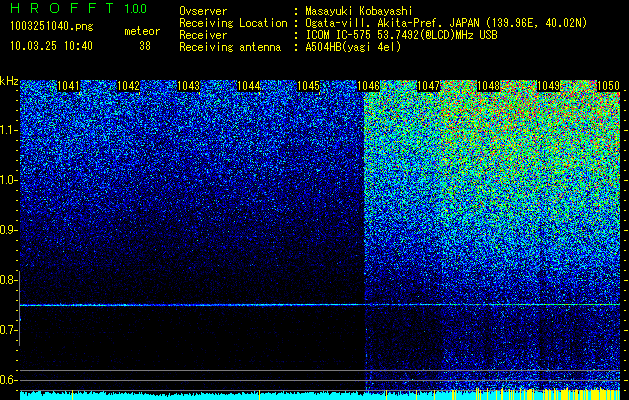Click the Receiver value ICOM IC-575
The height and width of the screenshot is (400, 629).
pos(339,35)
